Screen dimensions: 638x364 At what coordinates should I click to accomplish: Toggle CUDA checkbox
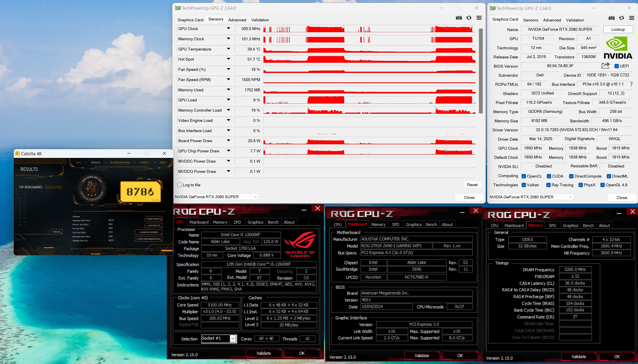point(549,176)
